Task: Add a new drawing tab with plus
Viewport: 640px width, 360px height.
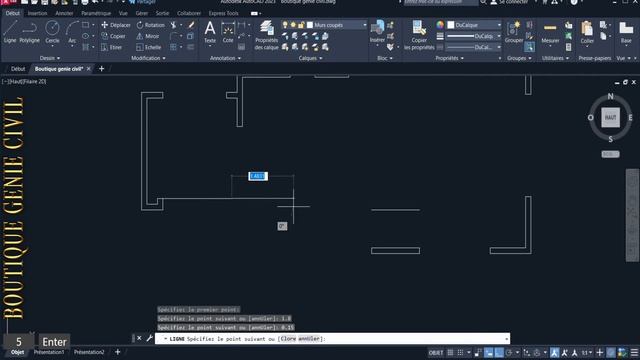Action: 101,69
